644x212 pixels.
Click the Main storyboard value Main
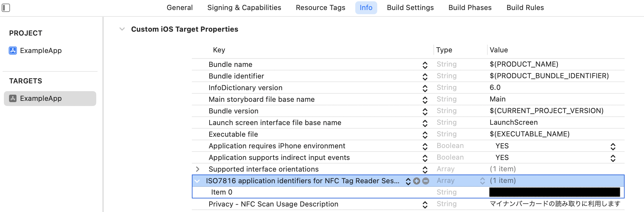498,99
